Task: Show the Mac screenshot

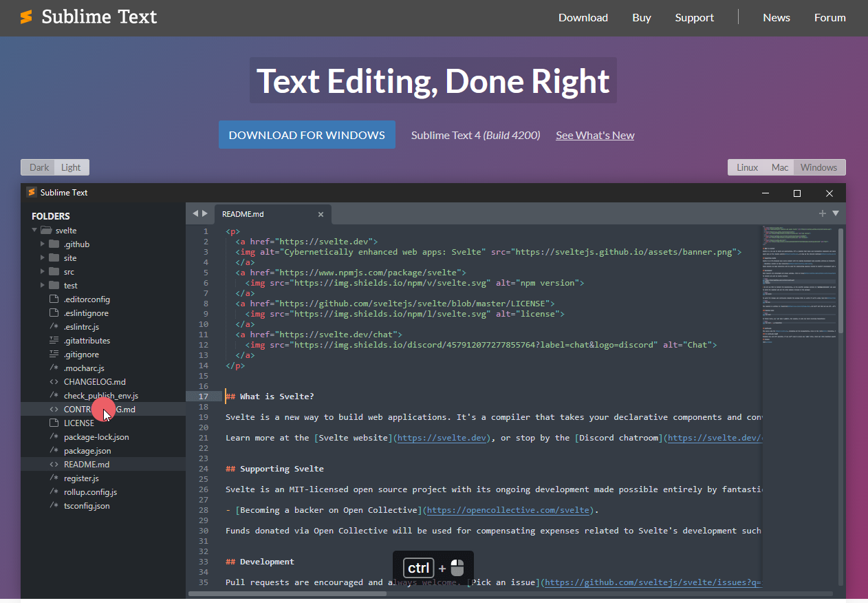Action: (780, 167)
